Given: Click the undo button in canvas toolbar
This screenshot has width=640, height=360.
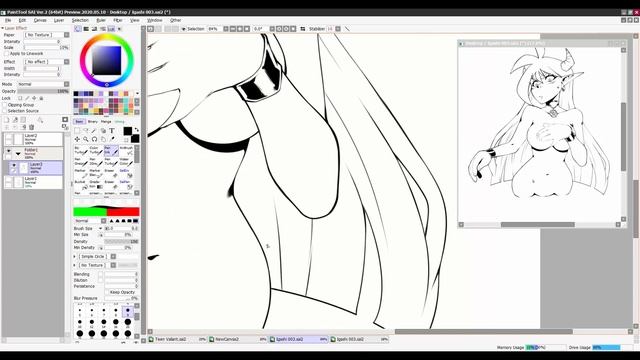Looking at the screenshot, I should coord(151,29).
